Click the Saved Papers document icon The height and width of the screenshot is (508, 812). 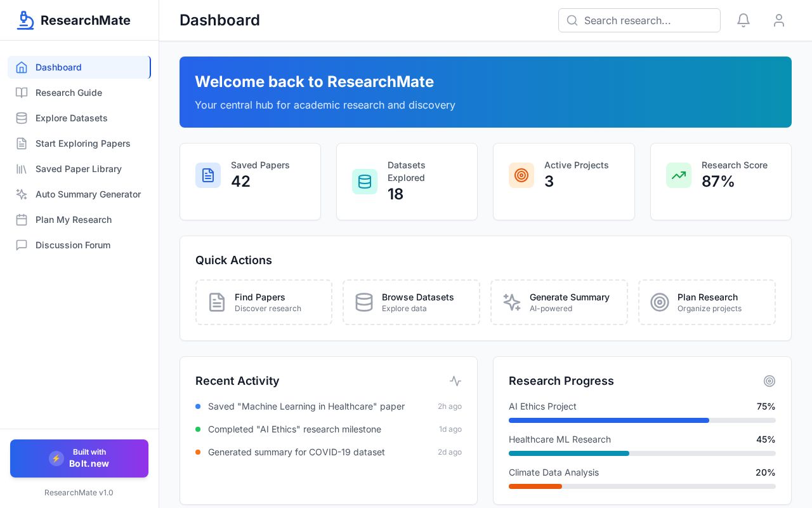pos(208,175)
